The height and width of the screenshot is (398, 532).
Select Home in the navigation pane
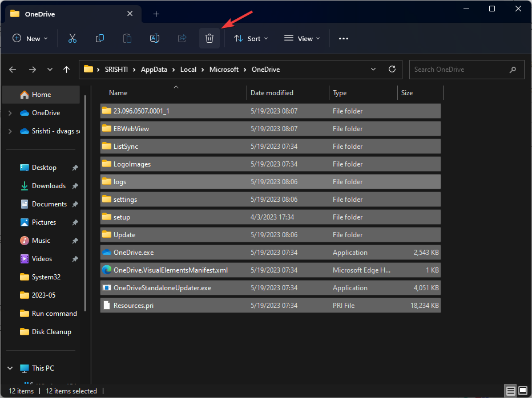pyautogui.click(x=41, y=95)
